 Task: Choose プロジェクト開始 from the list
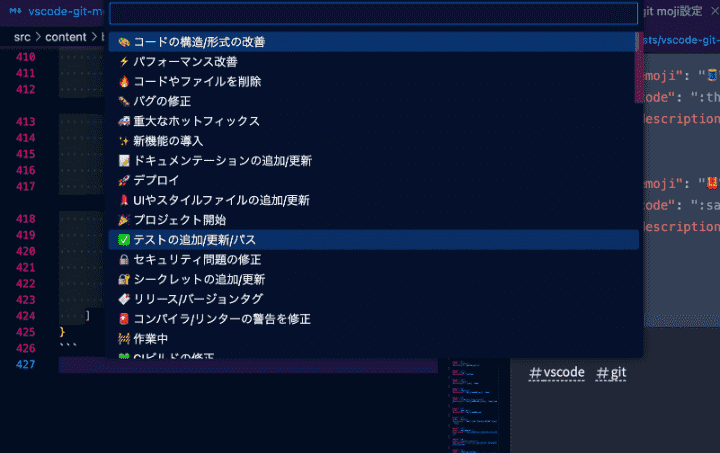tap(372, 220)
